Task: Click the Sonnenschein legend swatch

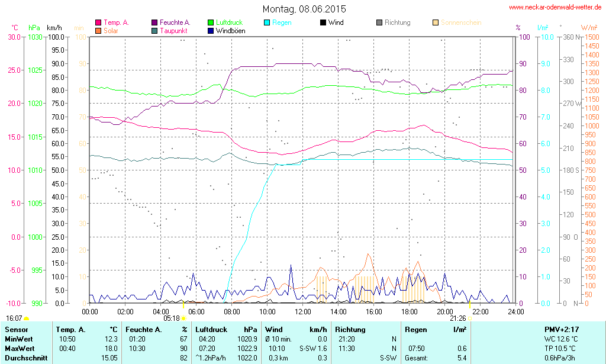Action: pyautogui.click(x=436, y=22)
